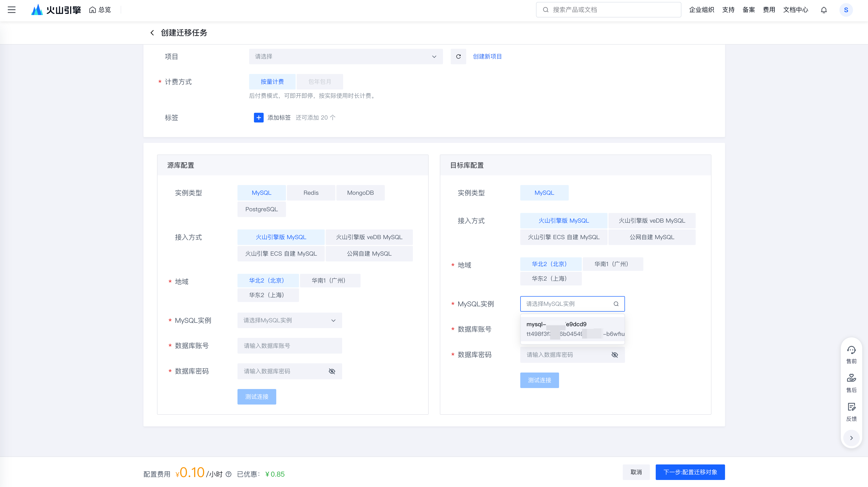Click 下一步:配置迁移对象 button
Image resolution: width=868 pixels, height=487 pixels.
point(690,472)
